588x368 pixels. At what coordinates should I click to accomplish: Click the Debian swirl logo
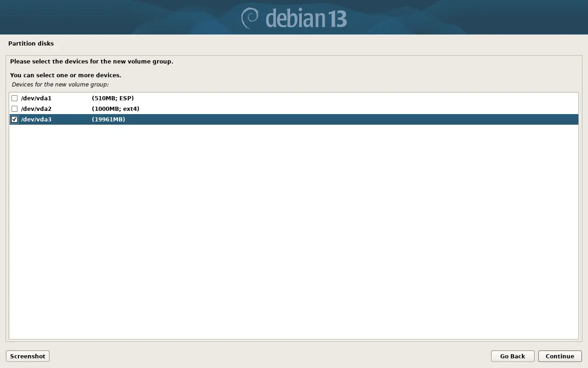point(250,17)
